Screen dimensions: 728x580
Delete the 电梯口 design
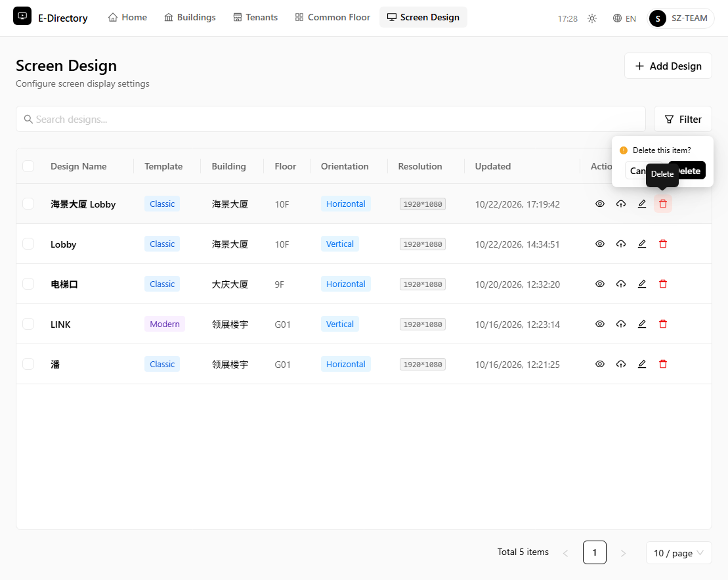[663, 284]
